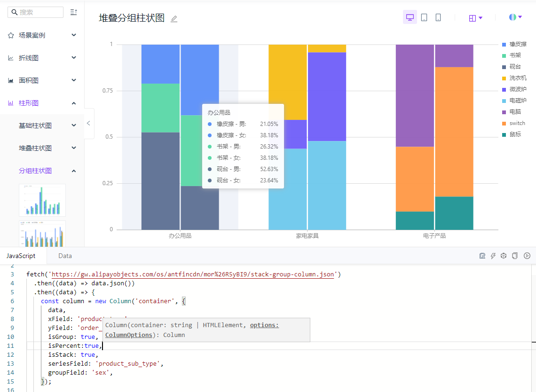Image resolution: width=536 pixels, height=392 pixels.
Task: Expand the 场景案例 section chevron
Action: [73, 35]
